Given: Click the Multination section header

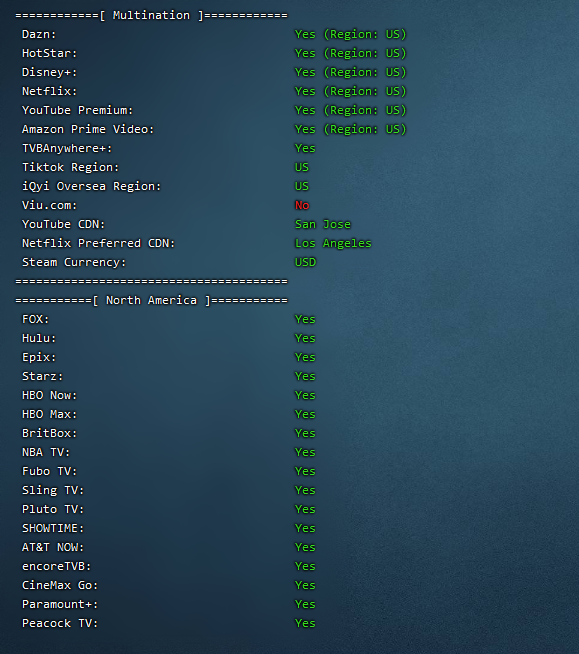Looking at the screenshot, I should 151,15.
